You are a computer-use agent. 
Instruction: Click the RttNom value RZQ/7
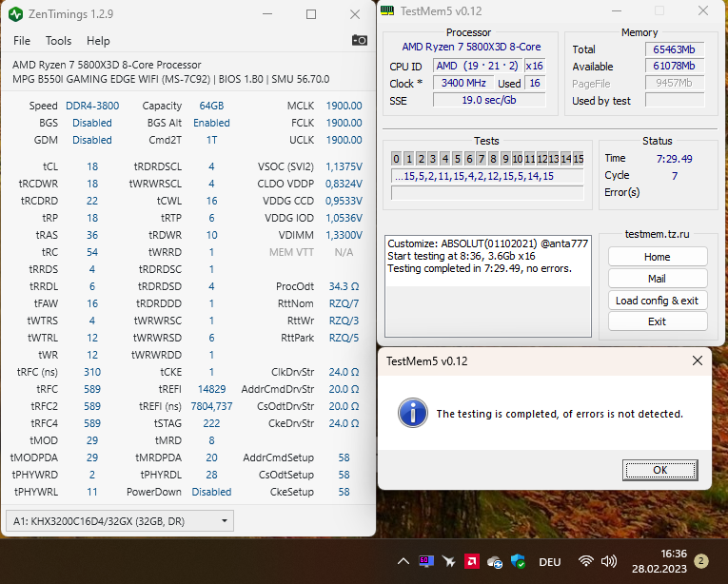pyautogui.click(x=344, y=303)
